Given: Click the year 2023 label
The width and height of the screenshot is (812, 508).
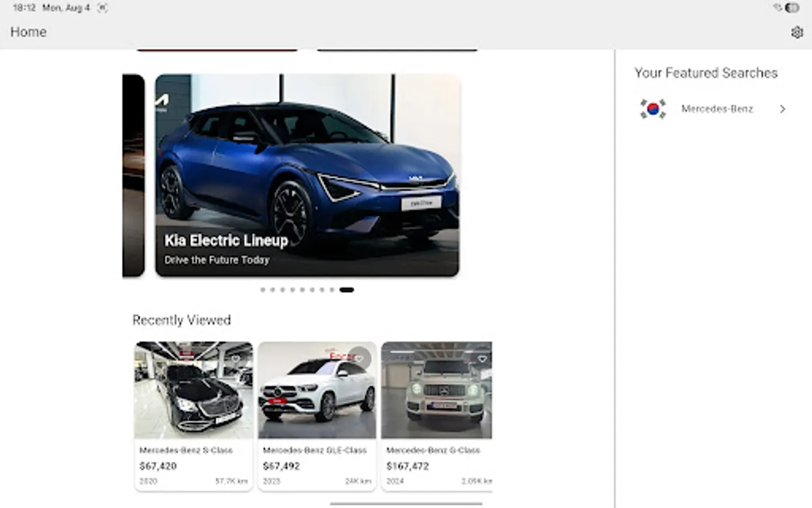Looking at the screenshot, I should 272,481.
